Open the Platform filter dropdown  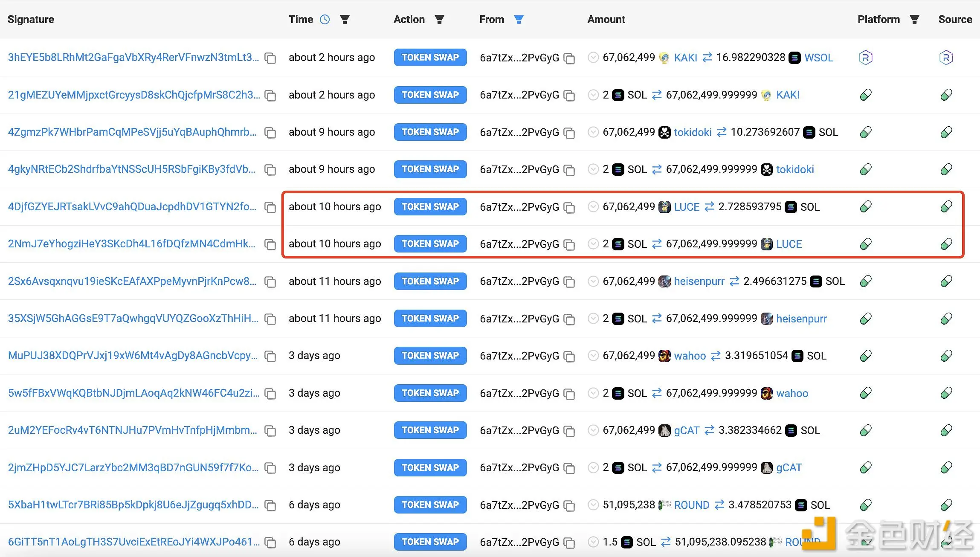click(x=914, y=20)
